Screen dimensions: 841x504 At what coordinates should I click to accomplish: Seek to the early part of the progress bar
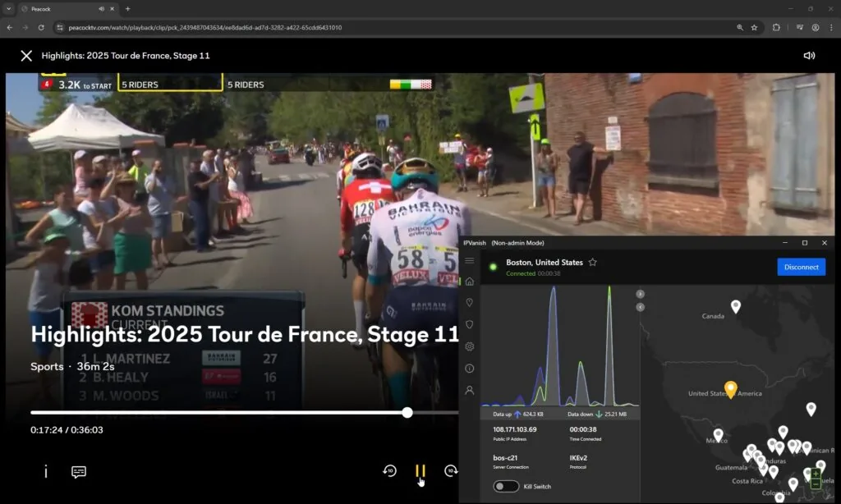point(80,412)
